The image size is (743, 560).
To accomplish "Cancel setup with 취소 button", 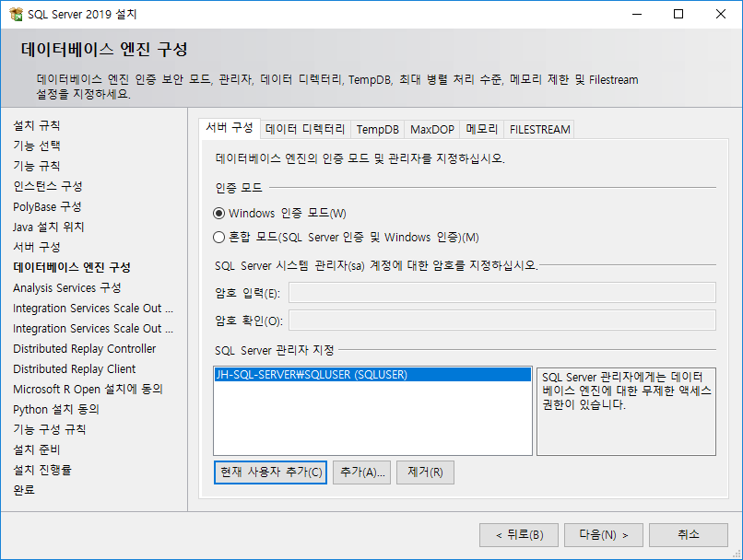I will coord(689,535).
